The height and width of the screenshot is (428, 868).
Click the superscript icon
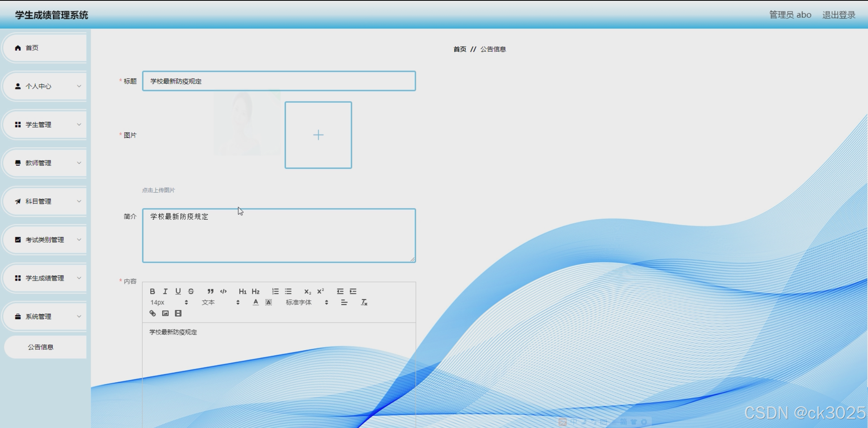tap(320, 291)
